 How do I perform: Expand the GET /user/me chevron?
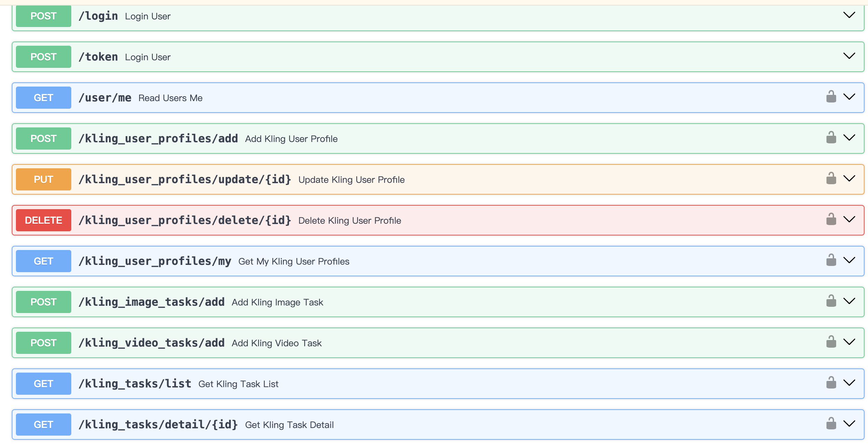pos(849,97)
